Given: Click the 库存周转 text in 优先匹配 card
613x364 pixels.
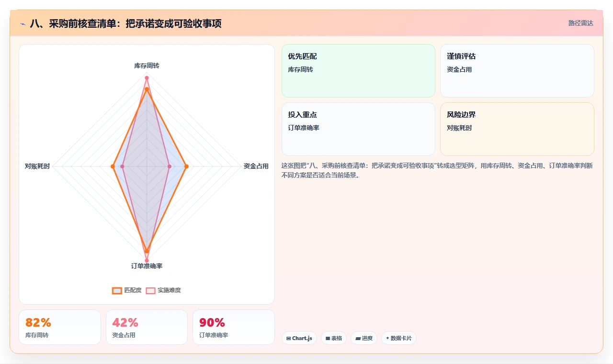Looking at the screenshot, I should 300,69.
